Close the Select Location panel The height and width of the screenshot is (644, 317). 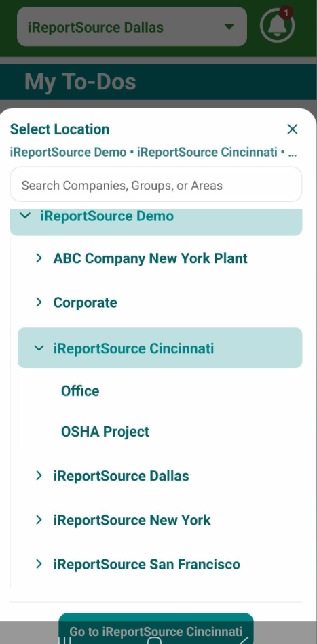(x=293, y=129)
